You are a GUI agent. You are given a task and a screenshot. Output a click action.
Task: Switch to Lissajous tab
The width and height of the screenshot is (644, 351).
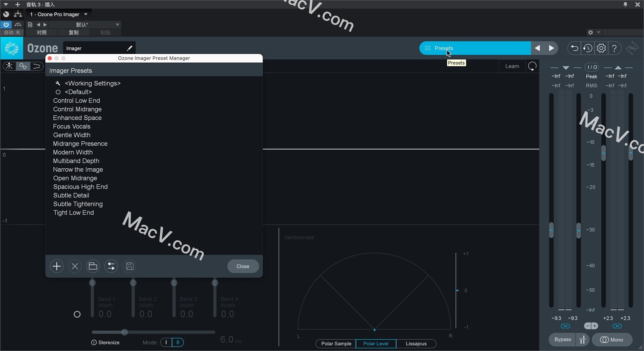416,344
